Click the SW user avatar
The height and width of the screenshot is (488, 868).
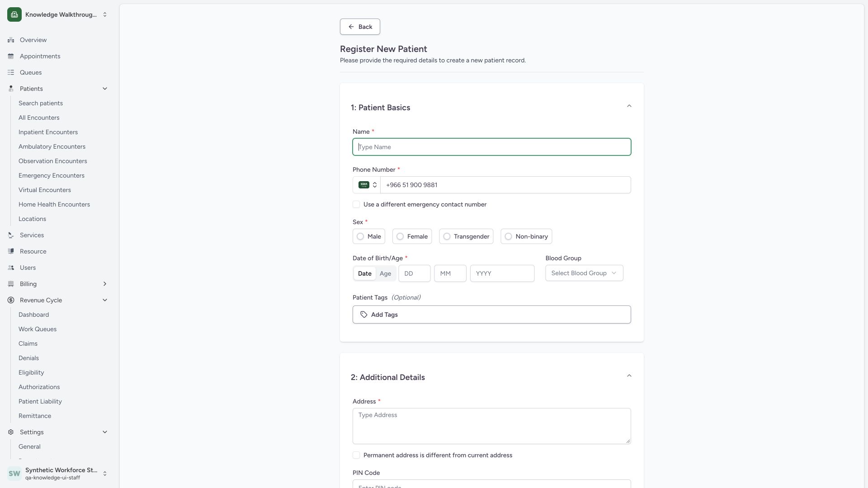click(x=14, y=474)
